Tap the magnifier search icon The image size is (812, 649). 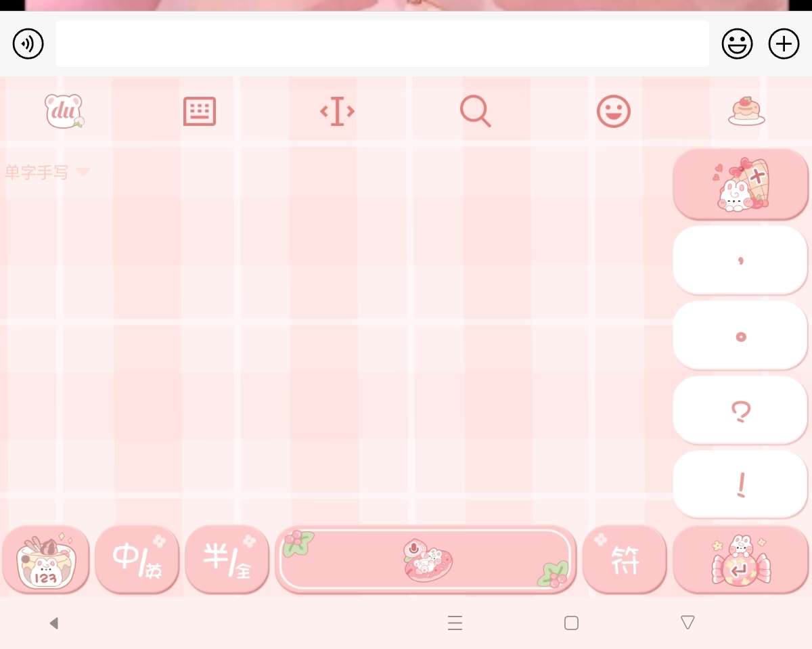(475, 112)
